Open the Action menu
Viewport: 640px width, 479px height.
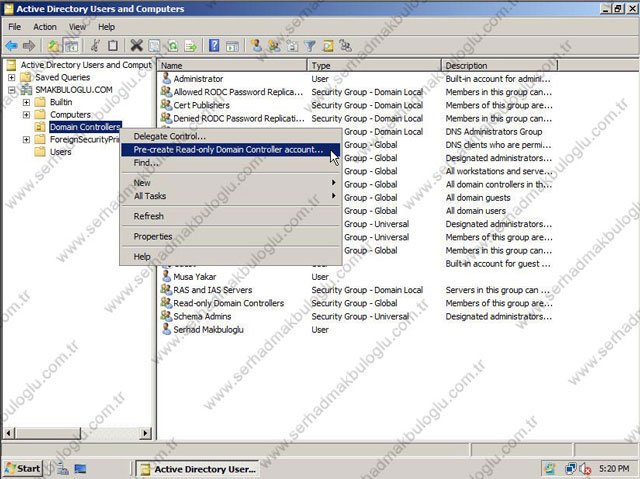[45, 27]
